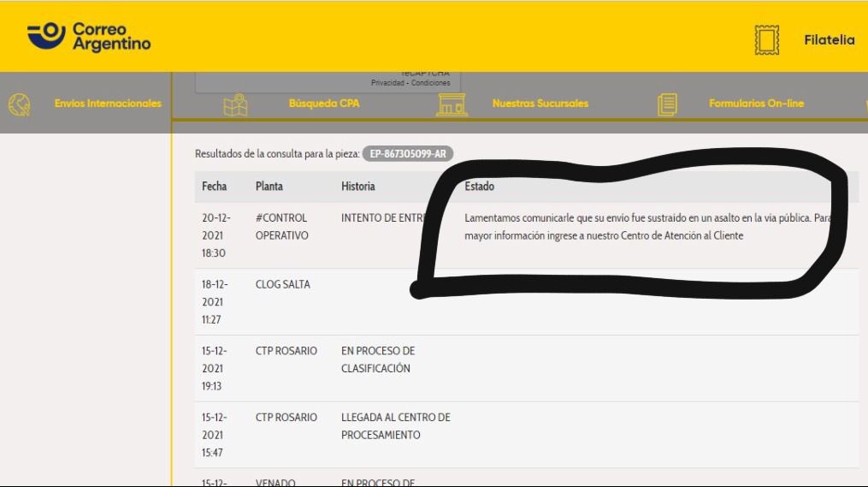Select EN PROCESO DE CLASIFICACIÓN for CTP ROSARIO
The width and height of the screenshot is (868, 487).
tap(378, 359)
